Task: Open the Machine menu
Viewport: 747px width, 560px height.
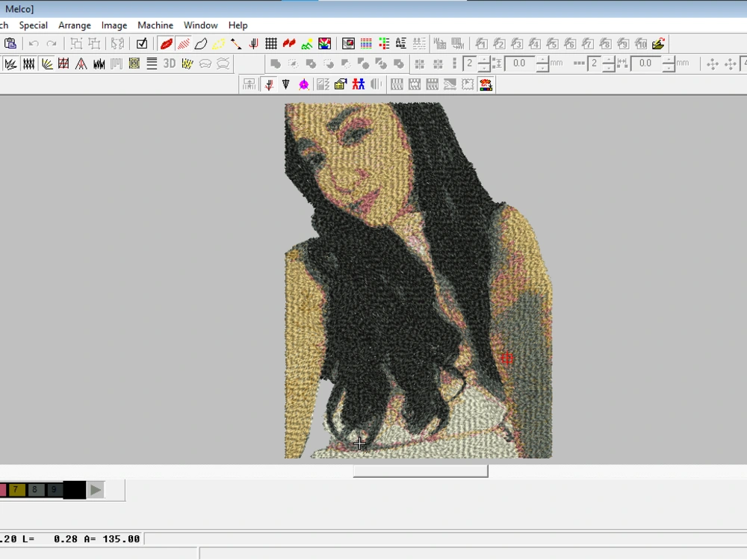Action: (x=155, y=25)
